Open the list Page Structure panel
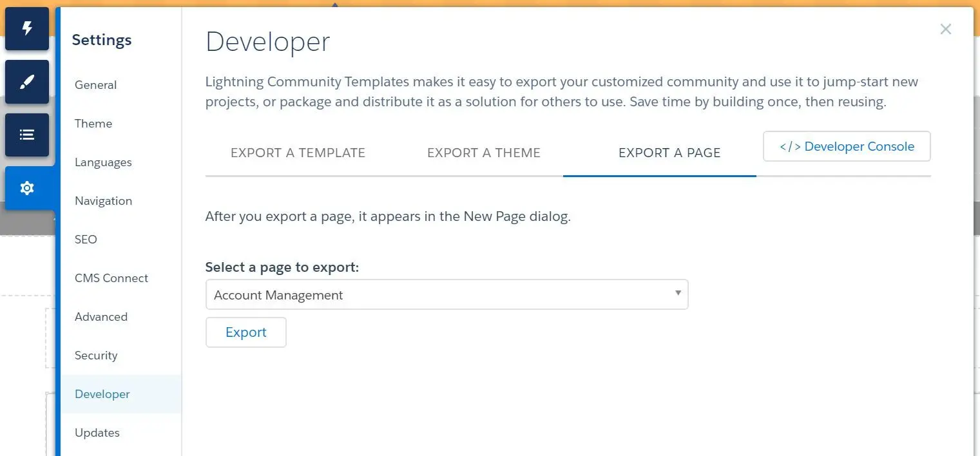 27,135
